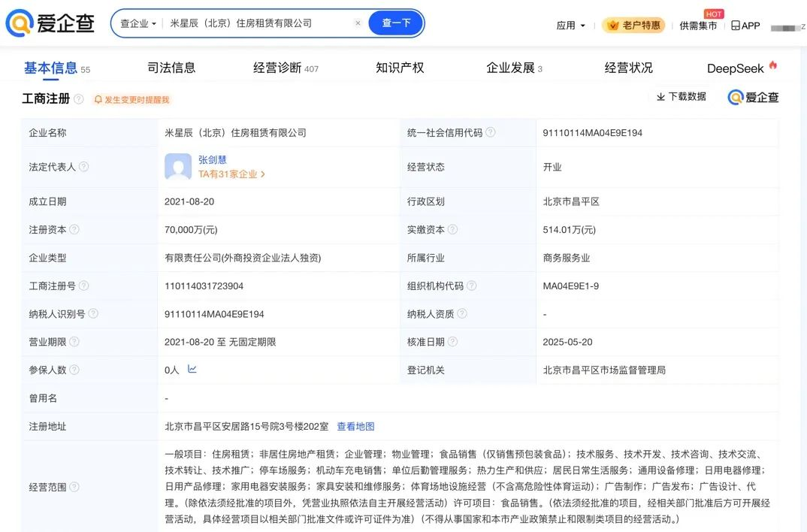807x532 pixels.
Task: Open the 查企业 search type dropdown
Action: [138, 23]
